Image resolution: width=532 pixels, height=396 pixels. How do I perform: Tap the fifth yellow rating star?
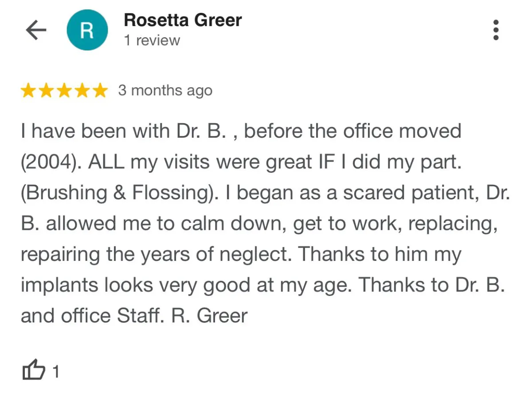[x=100, y=91]
